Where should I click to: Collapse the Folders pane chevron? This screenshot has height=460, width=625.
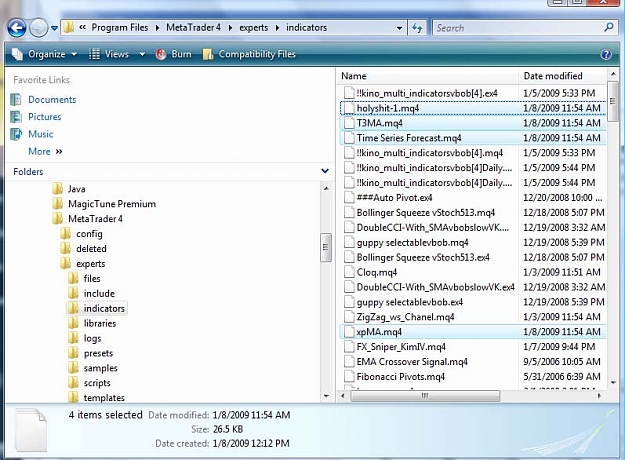point(325,171)
